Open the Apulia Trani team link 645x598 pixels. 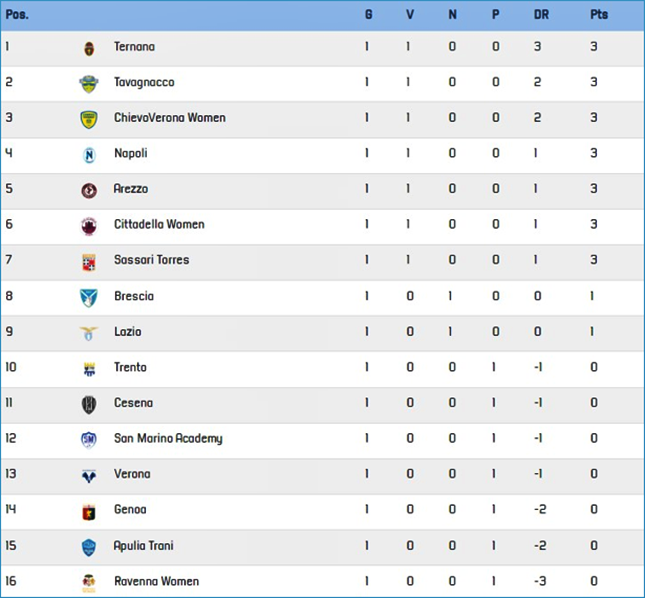(144, 546)
